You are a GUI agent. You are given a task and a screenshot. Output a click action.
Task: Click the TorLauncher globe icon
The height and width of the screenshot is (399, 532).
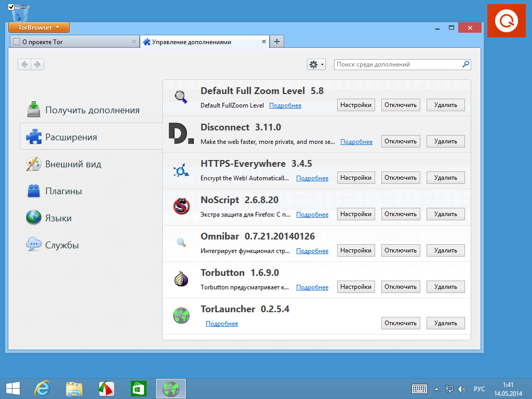click(x=181, y=315)
